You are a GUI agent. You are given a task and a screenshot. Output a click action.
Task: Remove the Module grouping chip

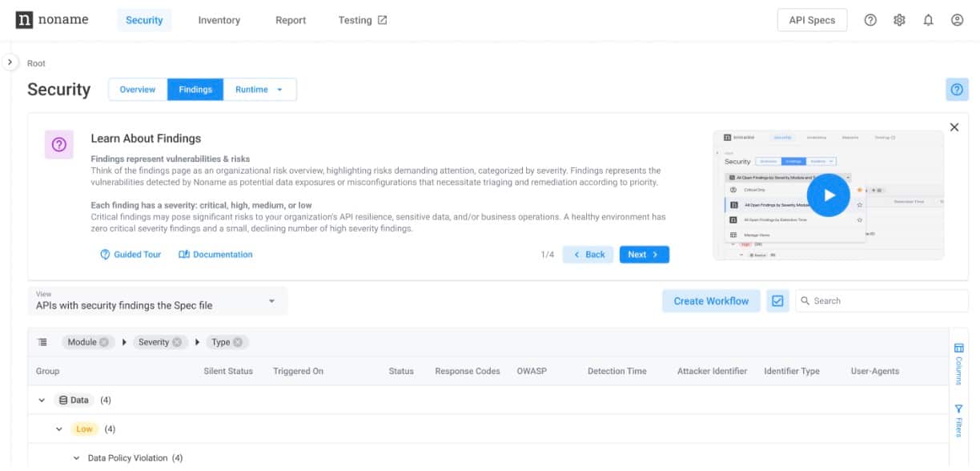pyautogui.click(x=104, y=342)
